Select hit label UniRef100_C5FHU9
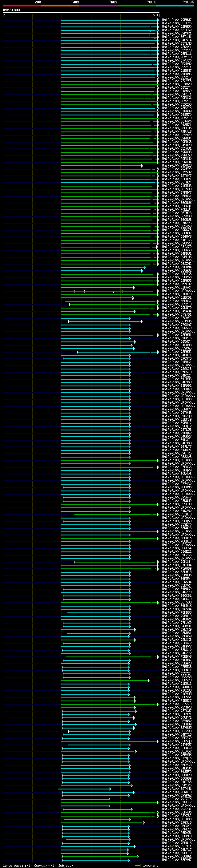The height and width of the screenshot is (868, 197). [x=177, y=724]
